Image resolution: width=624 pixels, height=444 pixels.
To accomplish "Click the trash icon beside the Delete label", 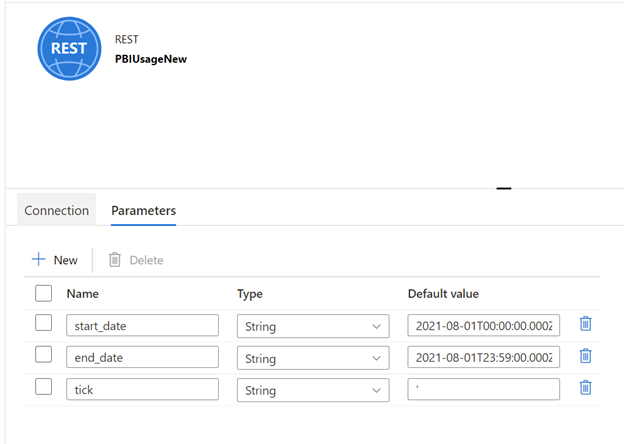I will point(115,260).
